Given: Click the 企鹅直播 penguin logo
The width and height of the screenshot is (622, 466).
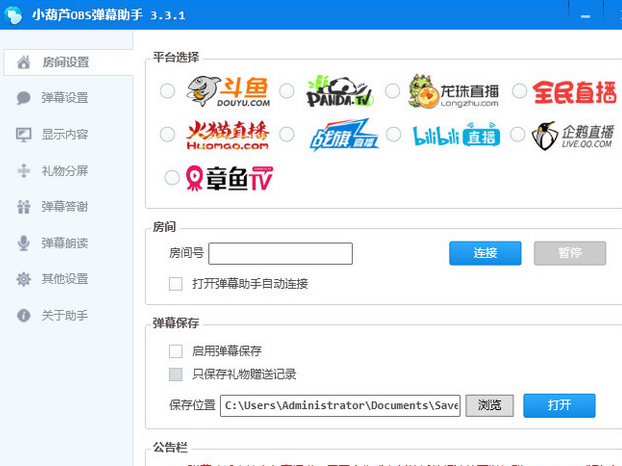Looking at the screenshot, I should click(573, 136).
